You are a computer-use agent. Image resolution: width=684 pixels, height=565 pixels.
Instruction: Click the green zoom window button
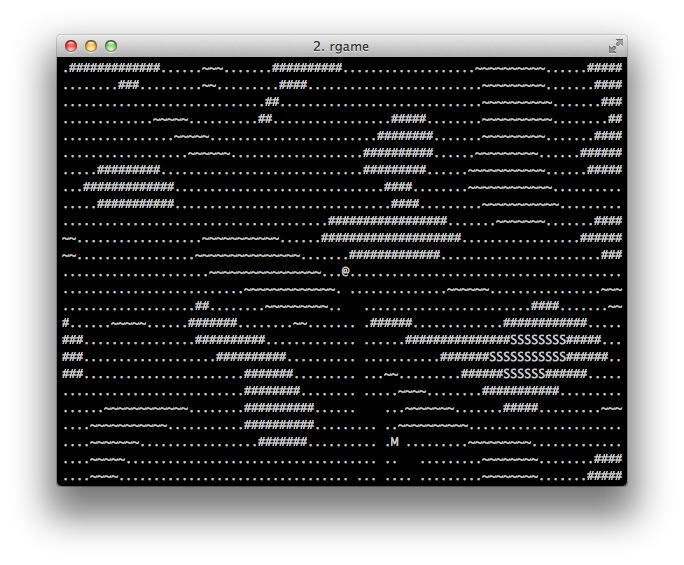(111, 46)
